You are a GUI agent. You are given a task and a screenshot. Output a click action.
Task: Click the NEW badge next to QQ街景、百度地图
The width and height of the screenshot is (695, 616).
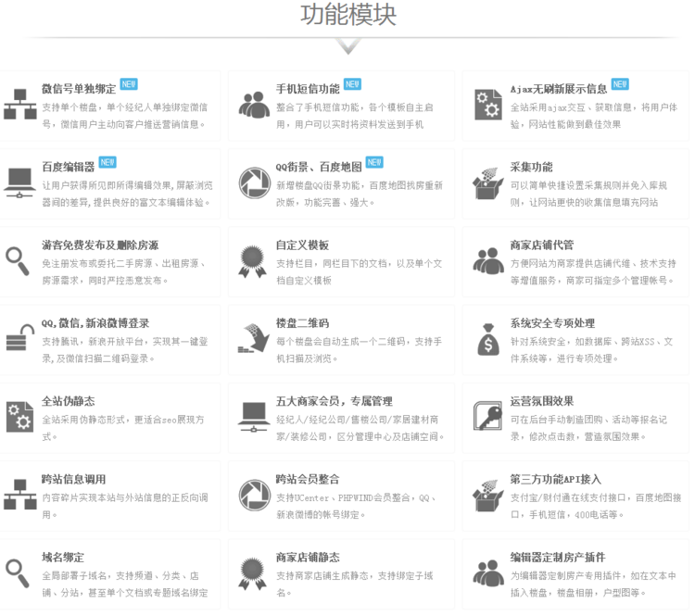(374, 162)
